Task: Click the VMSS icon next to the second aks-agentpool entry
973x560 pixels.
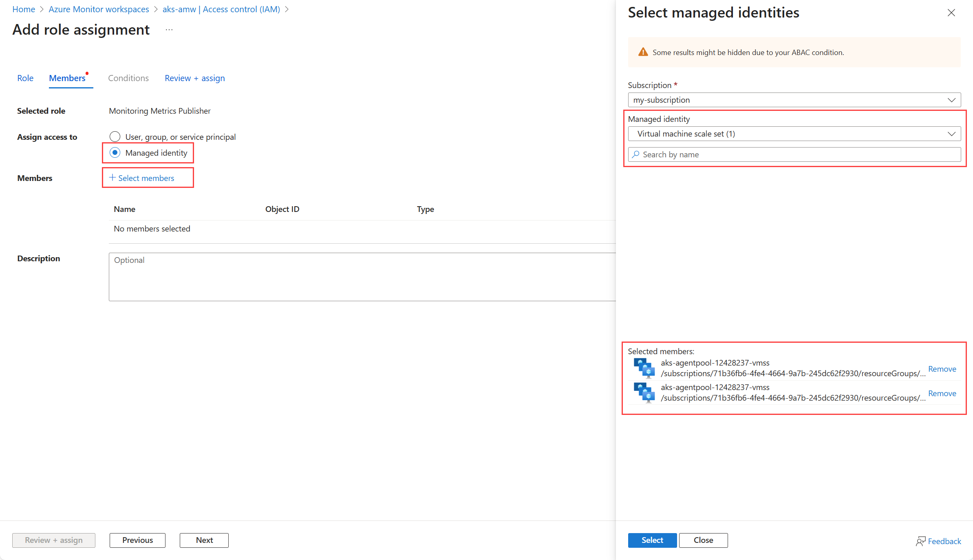Action: [x=643, y=392]
